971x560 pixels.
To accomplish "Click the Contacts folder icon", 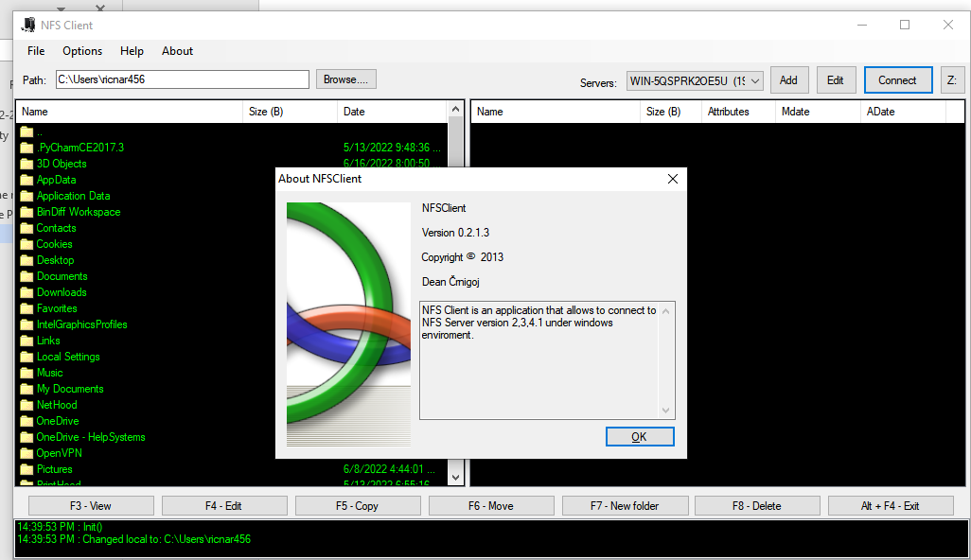I will (x=26, y=228).
